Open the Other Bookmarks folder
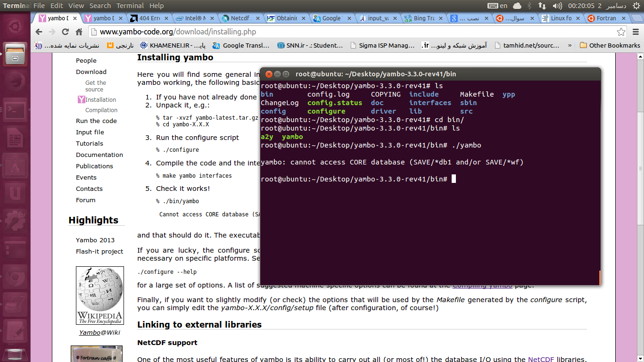Image resolution: width=644 pixels, height=362 pixels. 610,46
